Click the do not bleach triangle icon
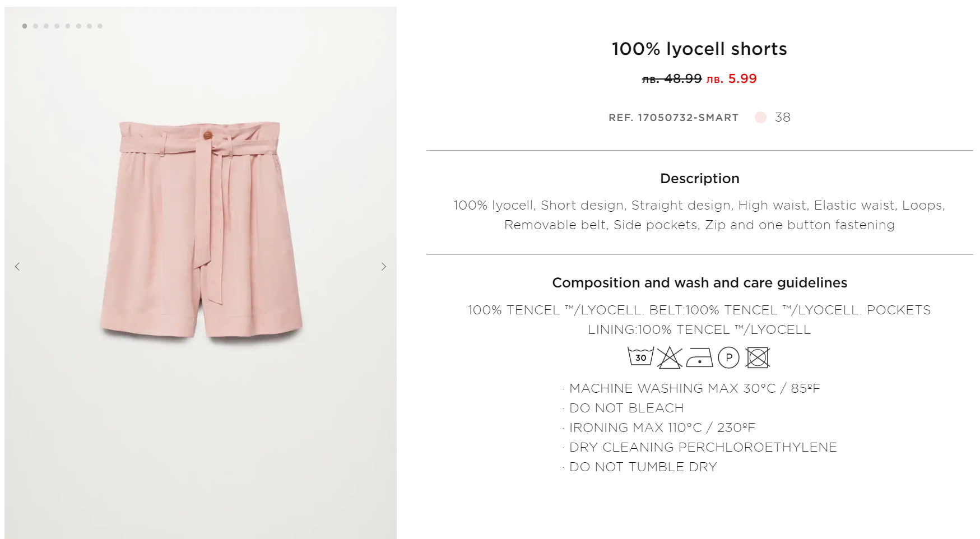This screenshot has height=539, width=980. pyautogui.click(x=670, y=357)
